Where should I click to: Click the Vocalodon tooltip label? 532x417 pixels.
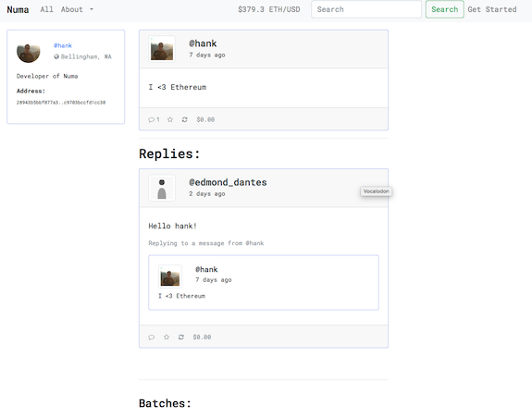[x=376, y=191]
